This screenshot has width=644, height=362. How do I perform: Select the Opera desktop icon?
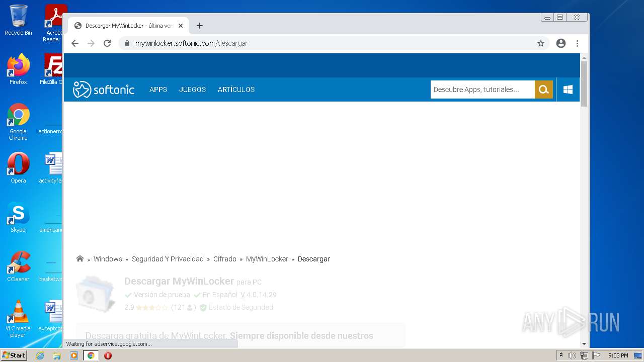[x=18, y=167]
